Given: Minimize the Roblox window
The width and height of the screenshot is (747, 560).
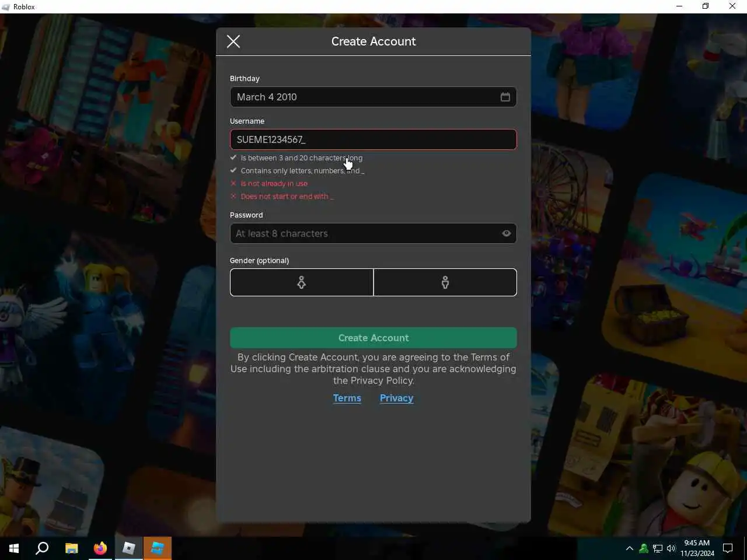Looking at the screenshot, I should click(679, 6).
